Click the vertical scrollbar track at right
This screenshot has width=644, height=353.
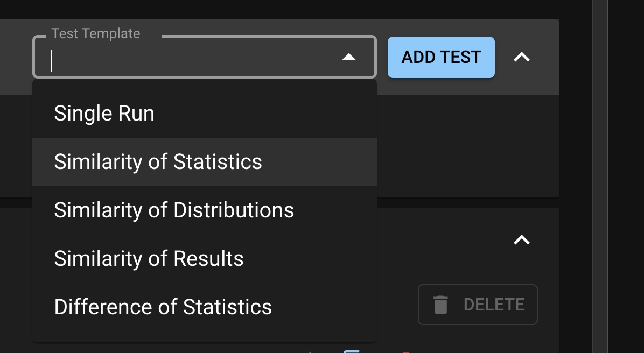point(599,178)
